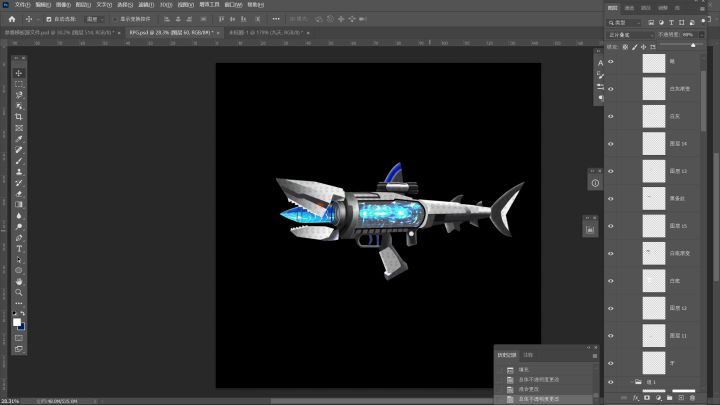Pick the Zoom tool
The width and height of the screenshot is (720, 405).
[19, 292]
